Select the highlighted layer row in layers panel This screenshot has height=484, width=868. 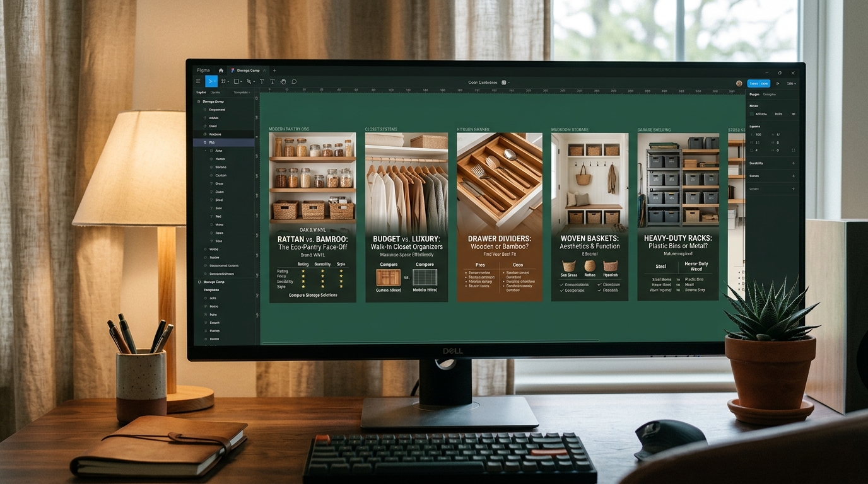click(224, 142)
